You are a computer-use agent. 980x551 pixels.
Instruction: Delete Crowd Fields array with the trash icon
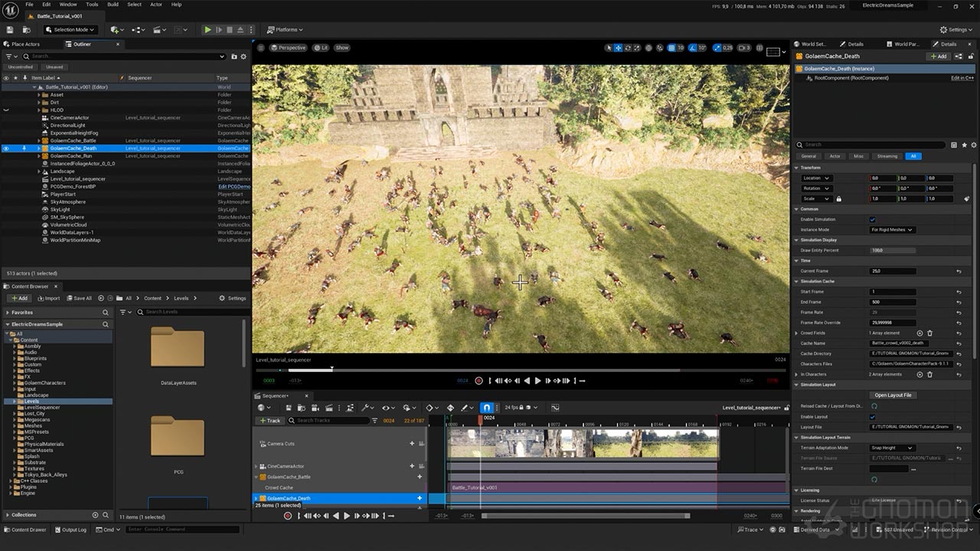930,333
